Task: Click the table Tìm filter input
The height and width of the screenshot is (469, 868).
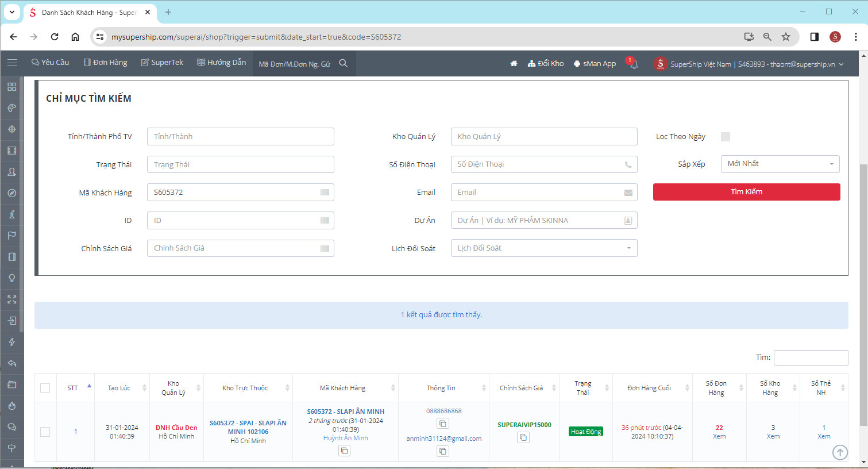Action: point(811,357)
